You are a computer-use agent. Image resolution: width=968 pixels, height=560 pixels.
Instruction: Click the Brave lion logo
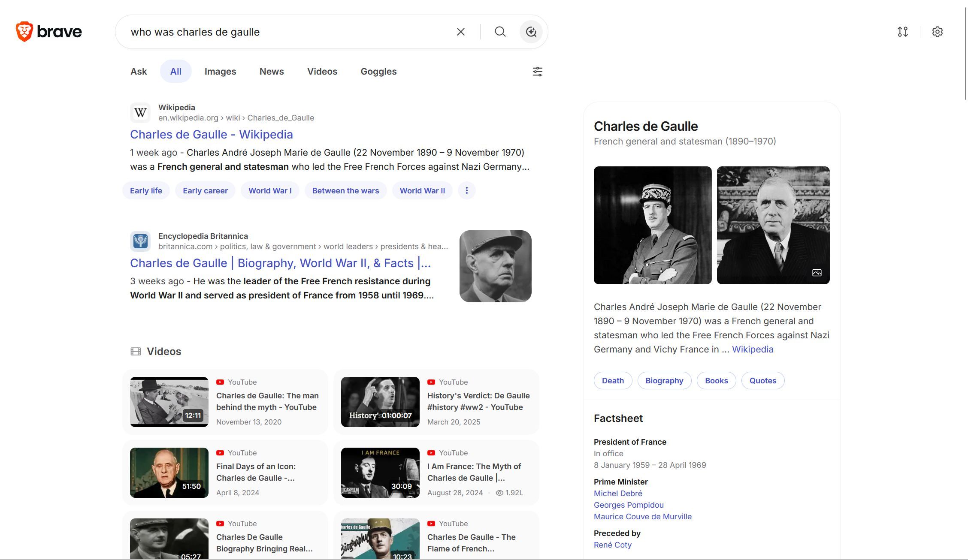point(24,32)
